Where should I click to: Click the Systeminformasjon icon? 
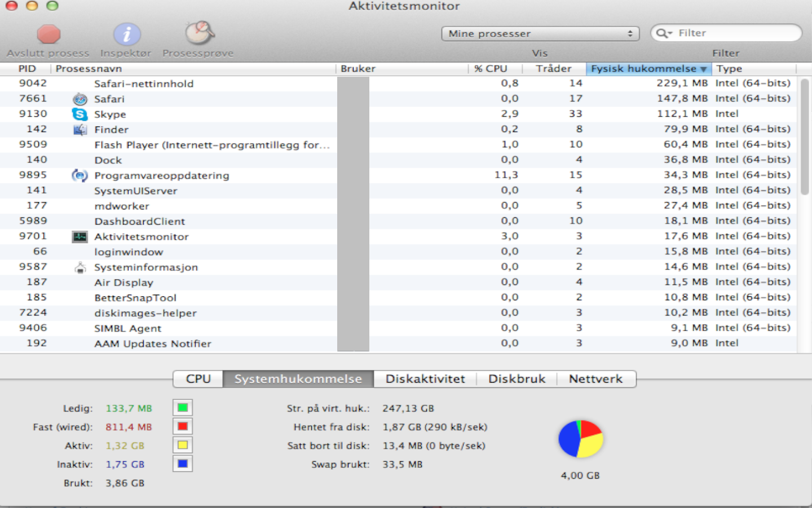click(x=80, y=267)
